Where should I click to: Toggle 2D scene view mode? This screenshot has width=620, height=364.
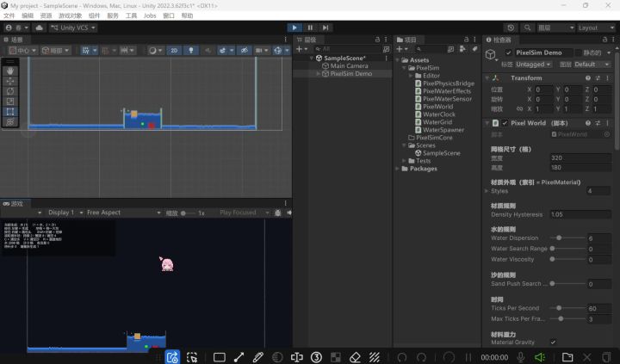point(174,51)
